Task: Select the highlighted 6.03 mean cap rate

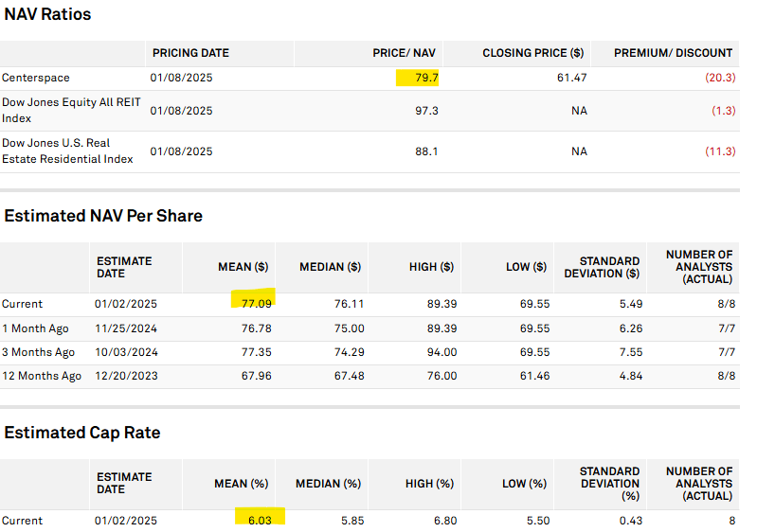Action: [x=257, y=521]
